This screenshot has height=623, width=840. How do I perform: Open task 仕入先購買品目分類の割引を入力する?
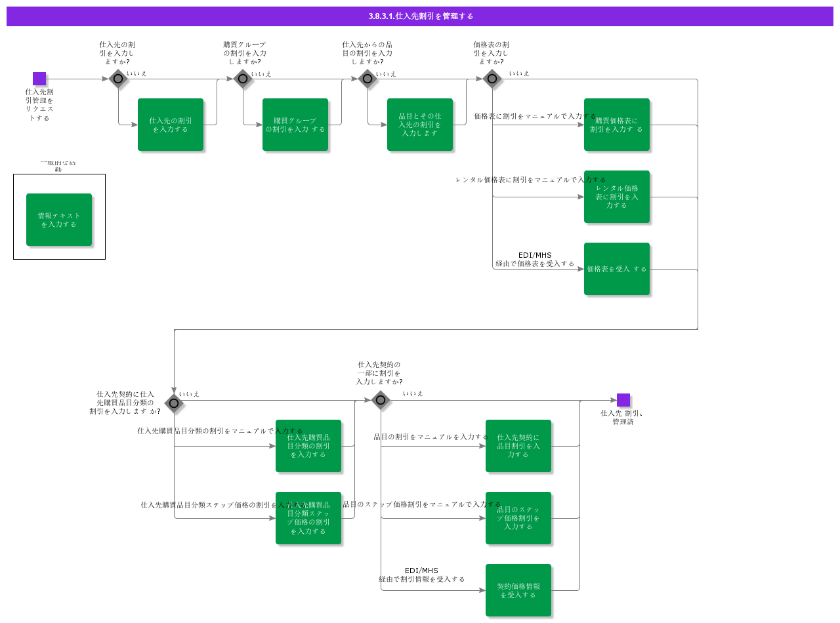(x=308, y=446)
